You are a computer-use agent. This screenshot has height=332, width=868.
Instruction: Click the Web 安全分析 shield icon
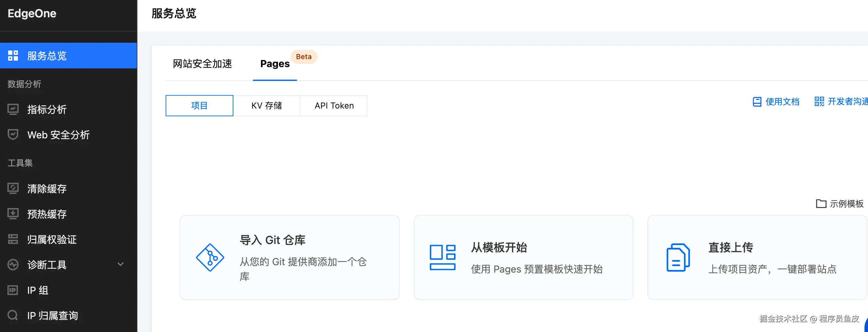click(13, 135)
